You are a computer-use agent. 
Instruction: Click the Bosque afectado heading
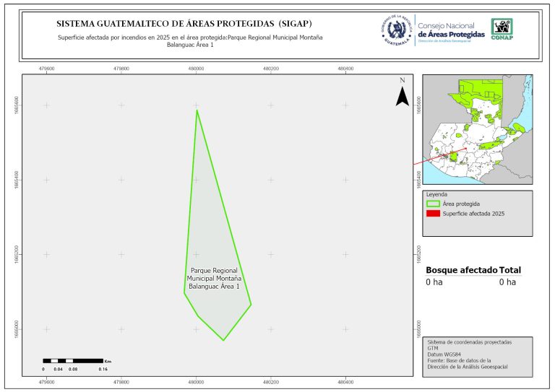coord(461,270)
